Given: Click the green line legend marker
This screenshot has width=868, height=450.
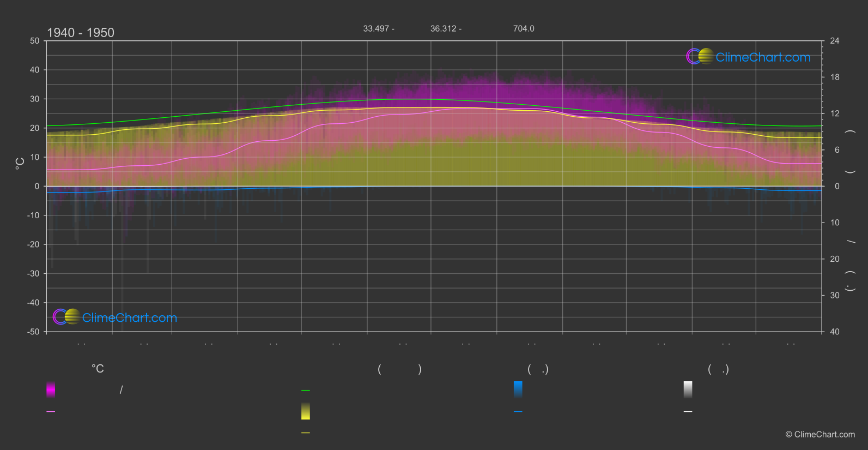Looking at the screenshot, I should [306, 391].
